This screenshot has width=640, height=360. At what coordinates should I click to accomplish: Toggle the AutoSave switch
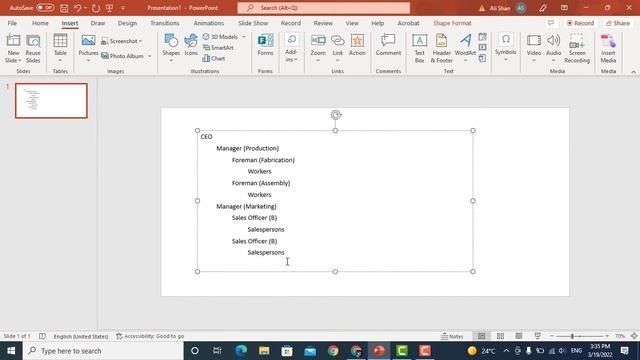tap(45, 8)
